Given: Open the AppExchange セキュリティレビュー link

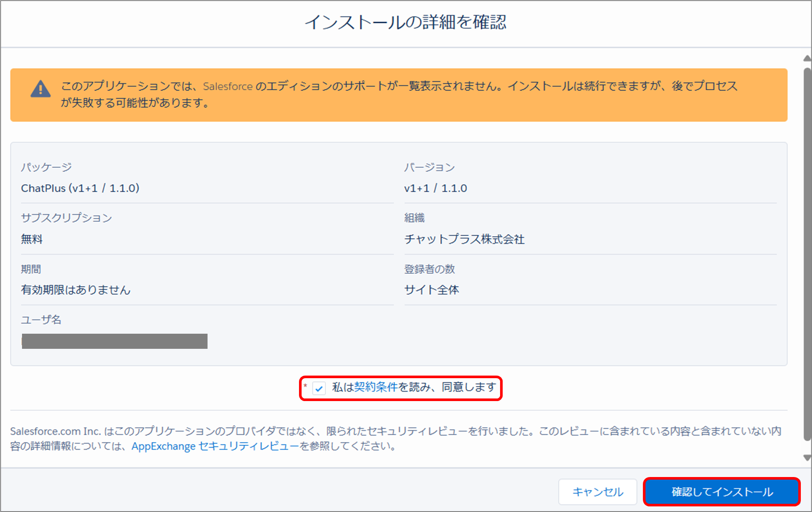Looking at the screenshot, I should click(x=215, y=446).
